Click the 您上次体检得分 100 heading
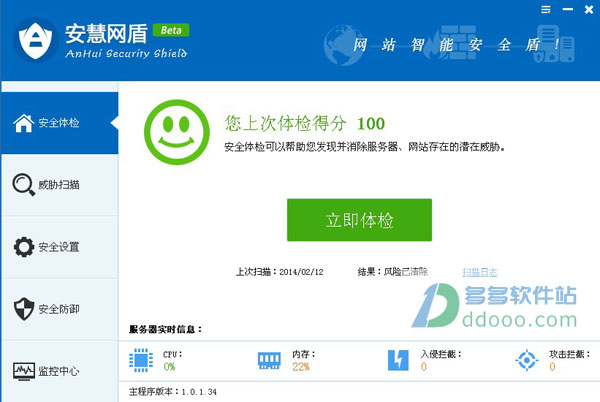This screenshot has width=600, height=402. (x=305, y=124)
